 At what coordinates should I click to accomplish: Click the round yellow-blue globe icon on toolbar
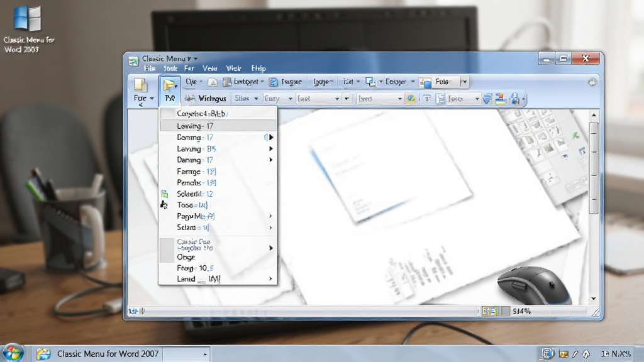coord(410,99)
